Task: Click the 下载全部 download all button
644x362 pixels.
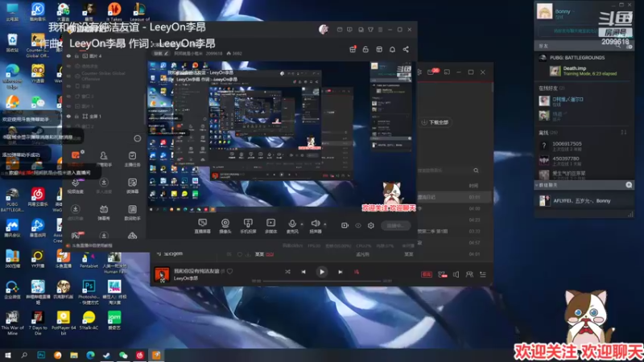Action: [x=435, y=122]
